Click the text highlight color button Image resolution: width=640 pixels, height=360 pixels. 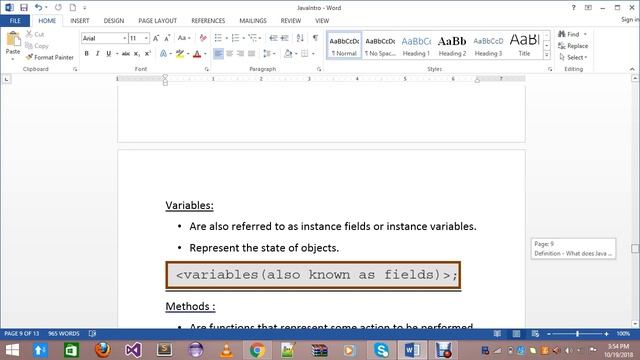[180, 53]
